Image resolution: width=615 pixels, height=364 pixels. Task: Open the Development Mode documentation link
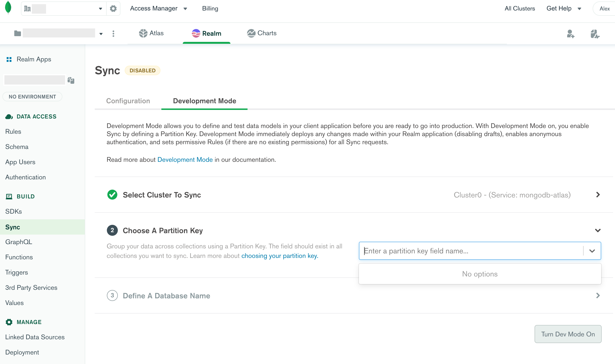click(x=185, y=160)
